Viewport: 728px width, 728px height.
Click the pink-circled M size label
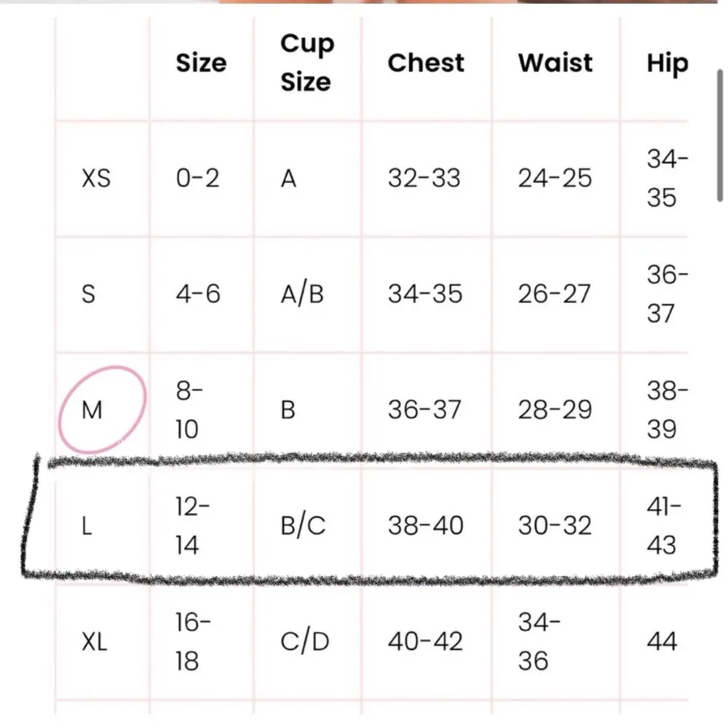coord(92,411)
